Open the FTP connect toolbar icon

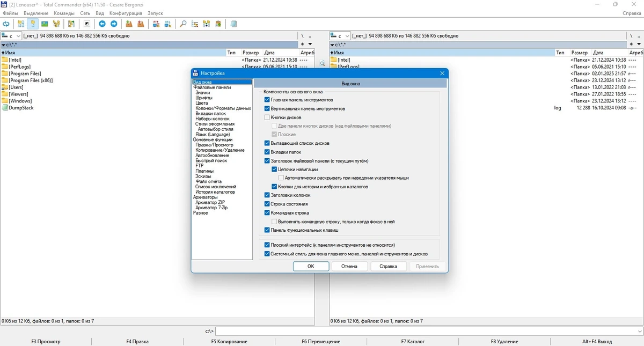[156, 24]
